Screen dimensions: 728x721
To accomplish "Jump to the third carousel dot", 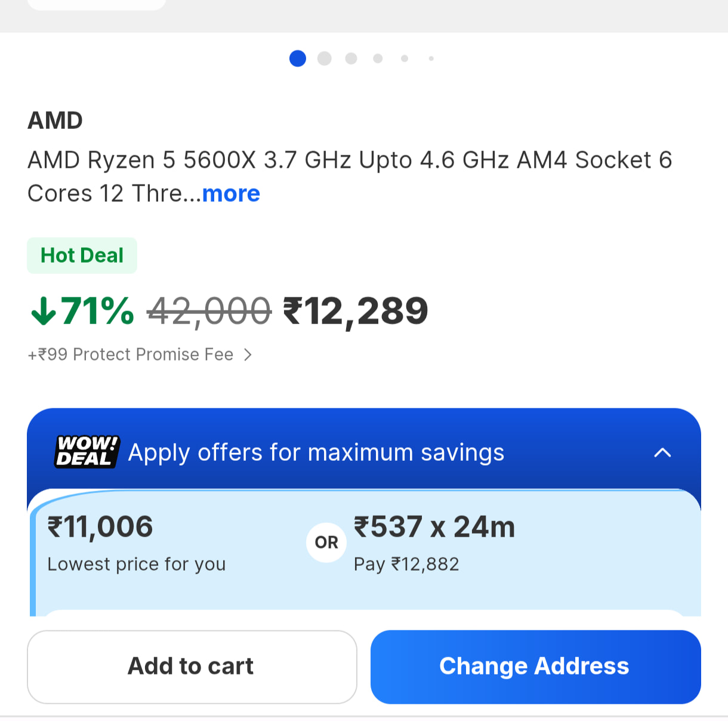I will (351, 58).
